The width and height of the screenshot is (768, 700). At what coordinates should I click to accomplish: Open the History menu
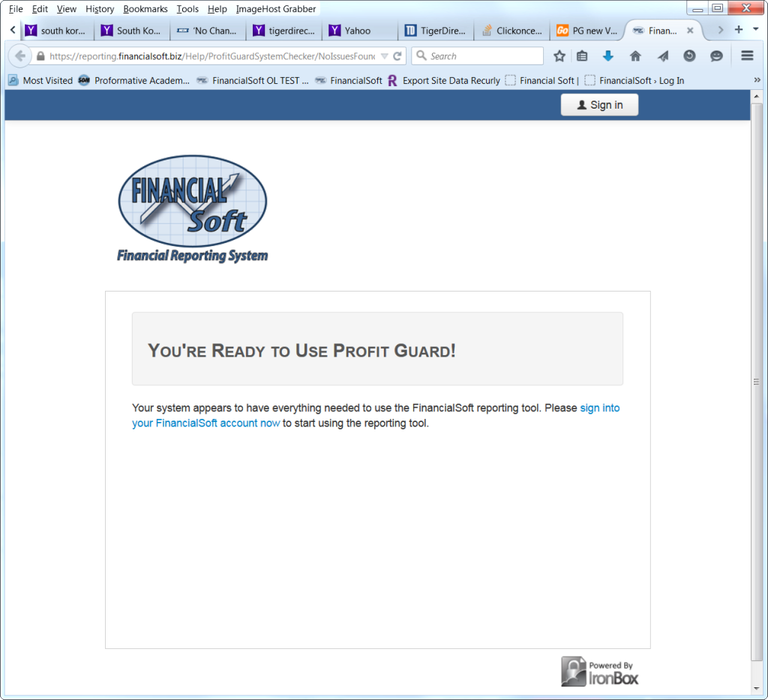[100, 9]
